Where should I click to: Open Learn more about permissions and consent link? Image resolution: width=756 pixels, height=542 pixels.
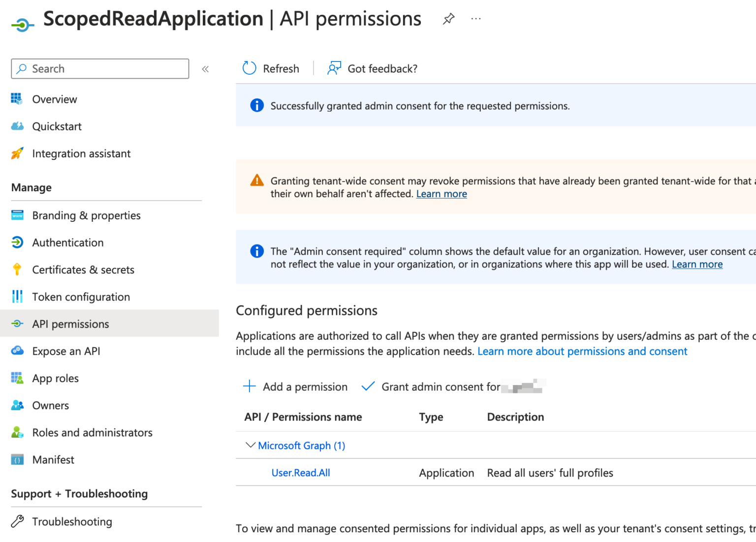pyautogui.click(x=582, y=351)
